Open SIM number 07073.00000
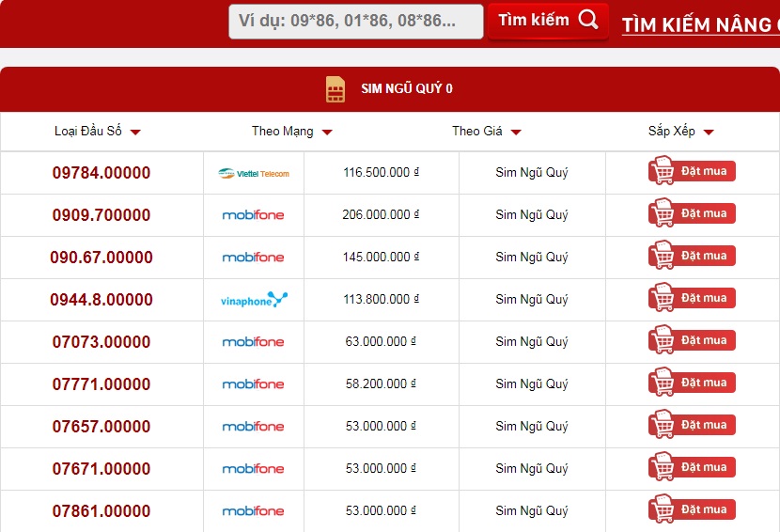The width and height of the screenshot is (780, 532). pyautogui.click(x=101, y=342)
